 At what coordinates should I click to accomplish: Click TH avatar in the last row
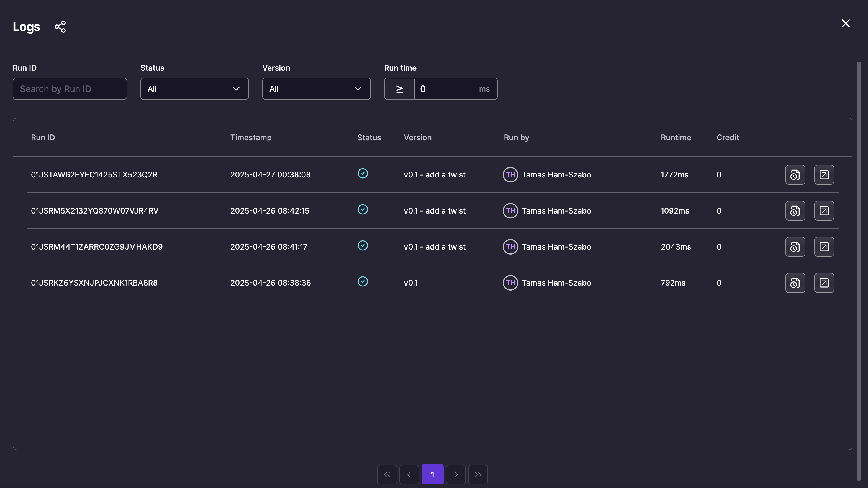pos(510,283)
